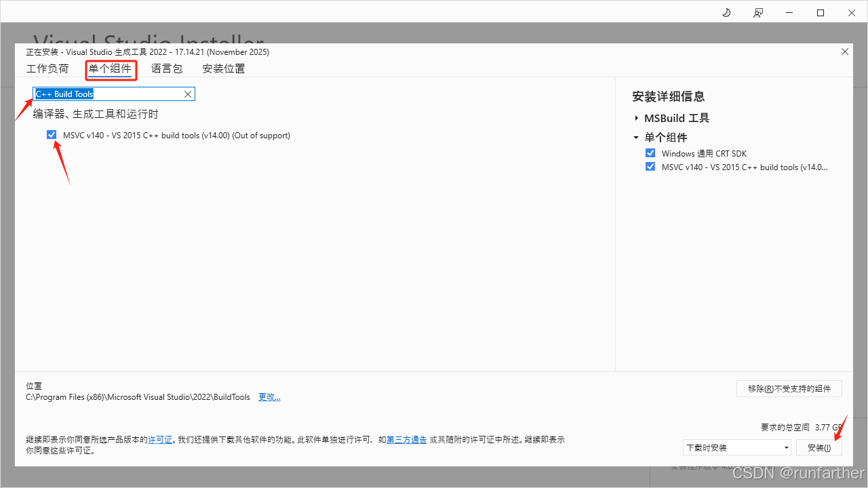Collapse 单个组件 details section

tap(636, 138)
